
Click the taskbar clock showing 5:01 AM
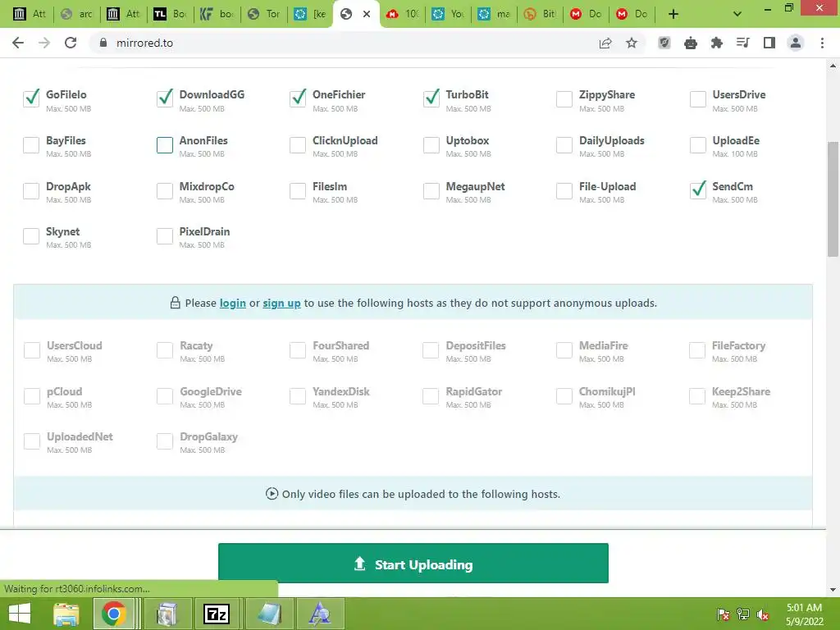pyautogui.click(x=804, y=614)
